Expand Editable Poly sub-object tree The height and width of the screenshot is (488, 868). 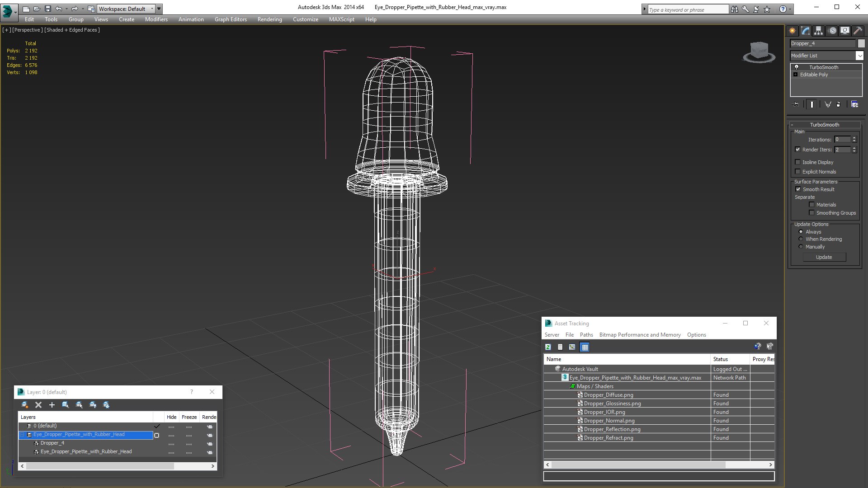(796, 75)
